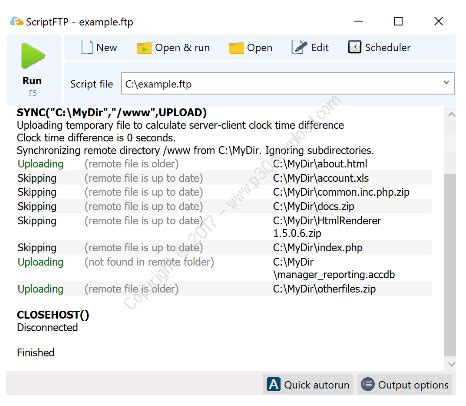
Task: Click the Edit button label
Action: pyautogui.click(x=320, y=47)
